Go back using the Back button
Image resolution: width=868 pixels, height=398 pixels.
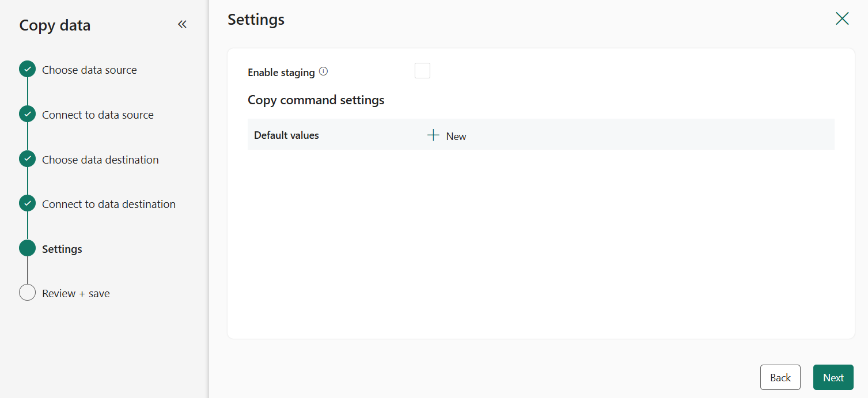(x=780, y=377)
